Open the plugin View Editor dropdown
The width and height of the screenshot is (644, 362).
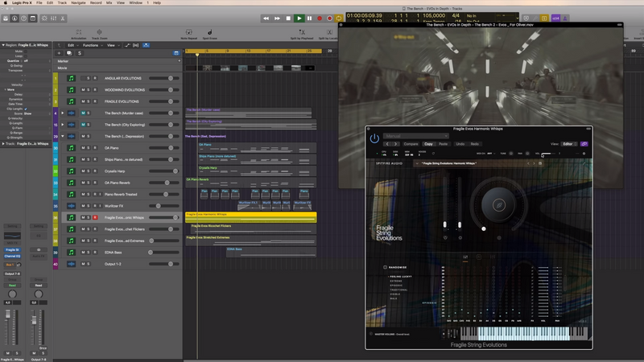[x=568, y=143]
